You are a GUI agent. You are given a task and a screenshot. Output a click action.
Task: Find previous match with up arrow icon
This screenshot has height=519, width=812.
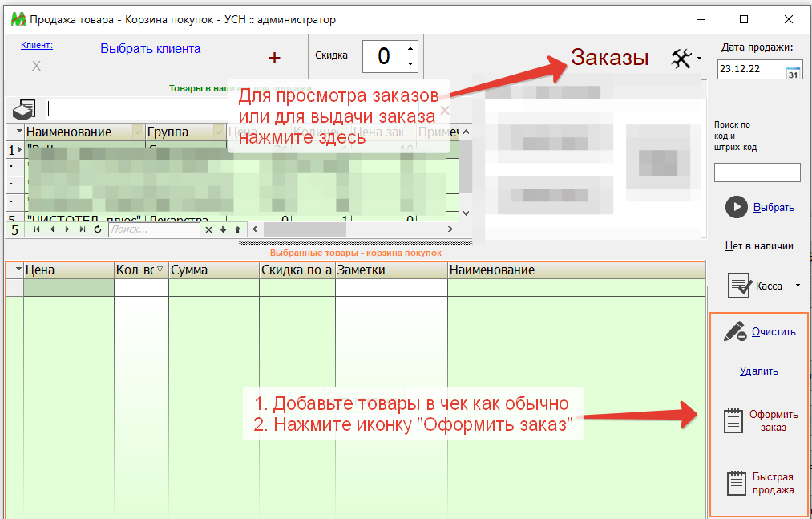(238, 229)
